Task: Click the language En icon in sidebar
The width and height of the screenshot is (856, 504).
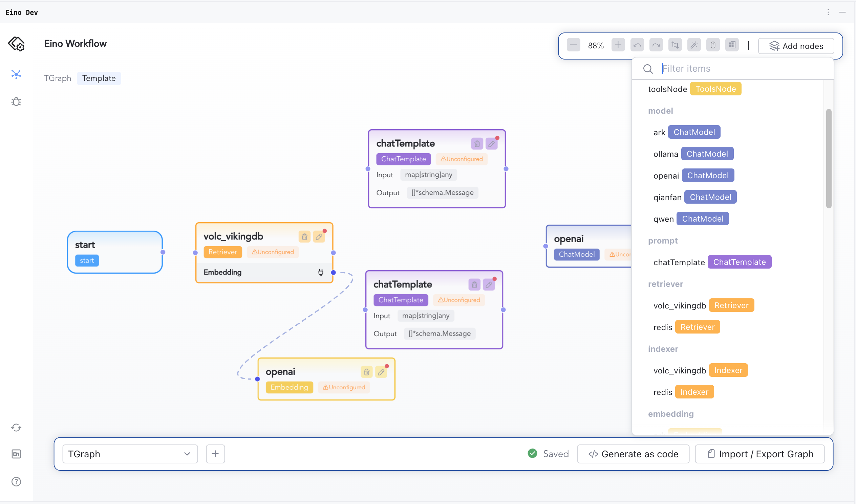Action: [x=16, y=454]
